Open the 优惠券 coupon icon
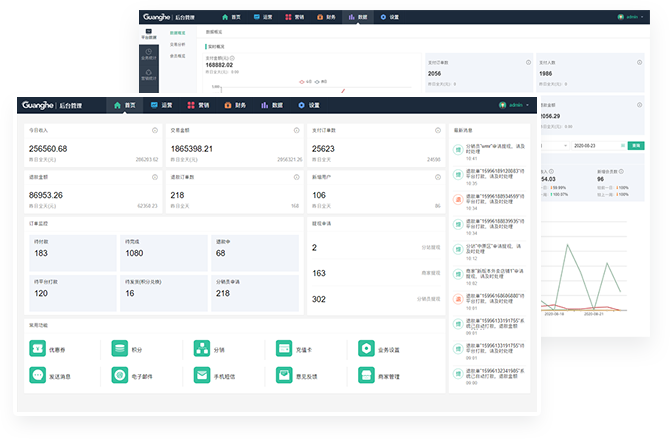The height and width of the screenshot is (439, 670). [38, 349]
